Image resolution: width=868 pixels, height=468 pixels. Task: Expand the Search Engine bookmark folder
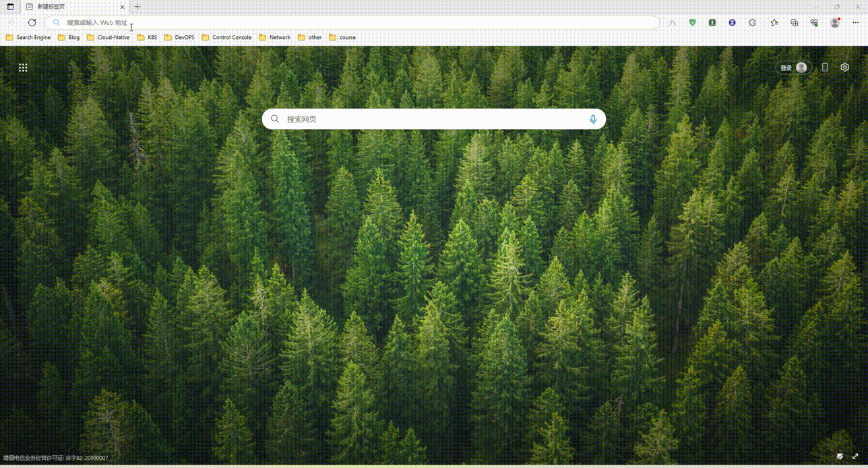tap(28, 38)
